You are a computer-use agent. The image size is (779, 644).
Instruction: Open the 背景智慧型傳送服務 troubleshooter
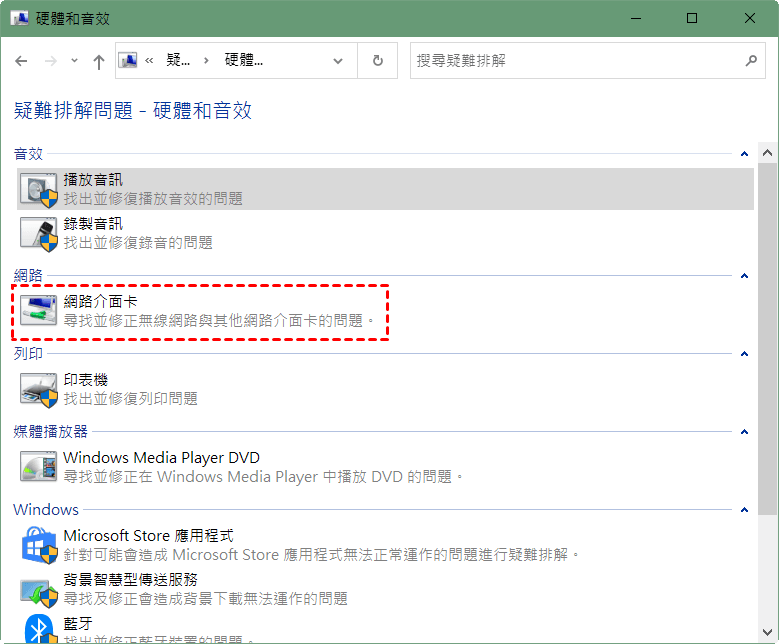click(385, 589)
